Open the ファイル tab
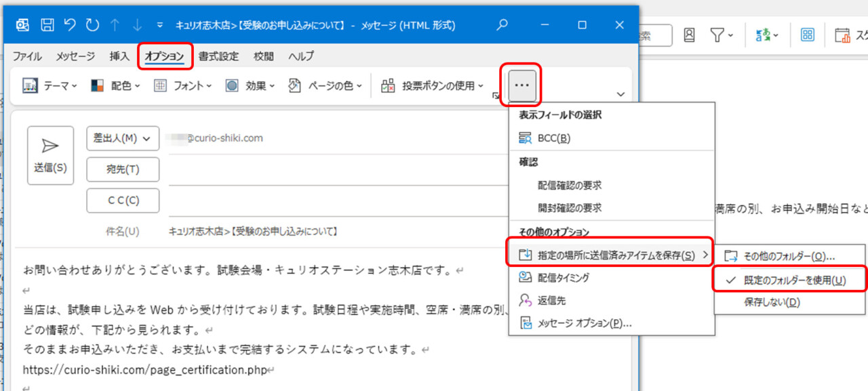The height and width of the screenshot is (391, 868). point(27,56)
